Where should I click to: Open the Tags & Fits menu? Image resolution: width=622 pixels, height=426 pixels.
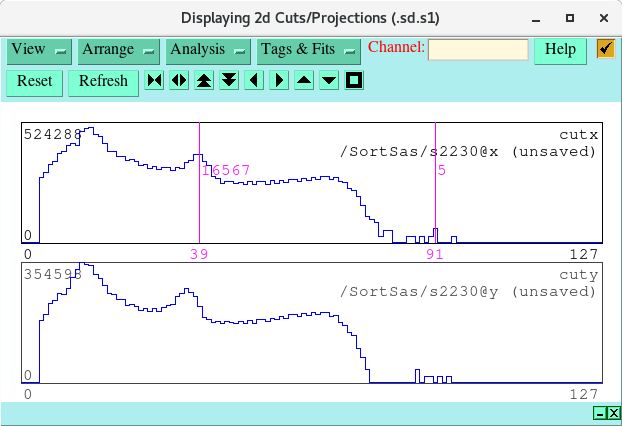coord(308,50)
